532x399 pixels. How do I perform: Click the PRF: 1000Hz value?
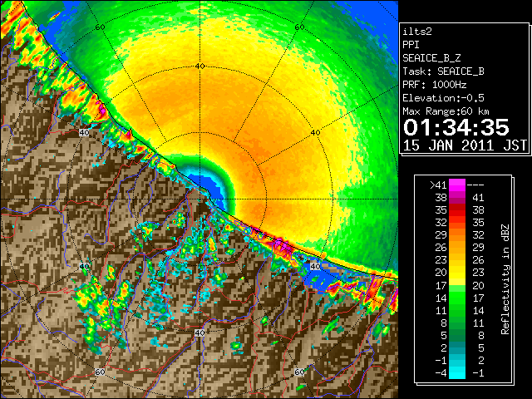(x=435, y=85)
